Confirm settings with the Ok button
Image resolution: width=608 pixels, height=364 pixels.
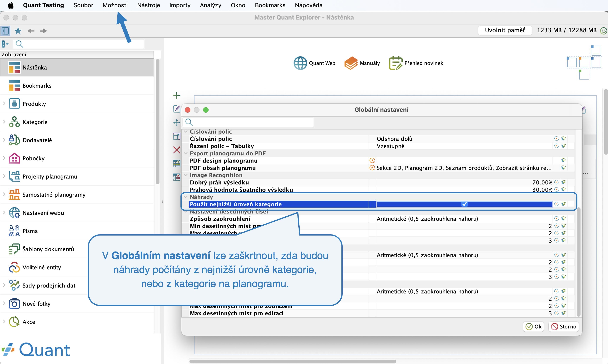point(533,327)
